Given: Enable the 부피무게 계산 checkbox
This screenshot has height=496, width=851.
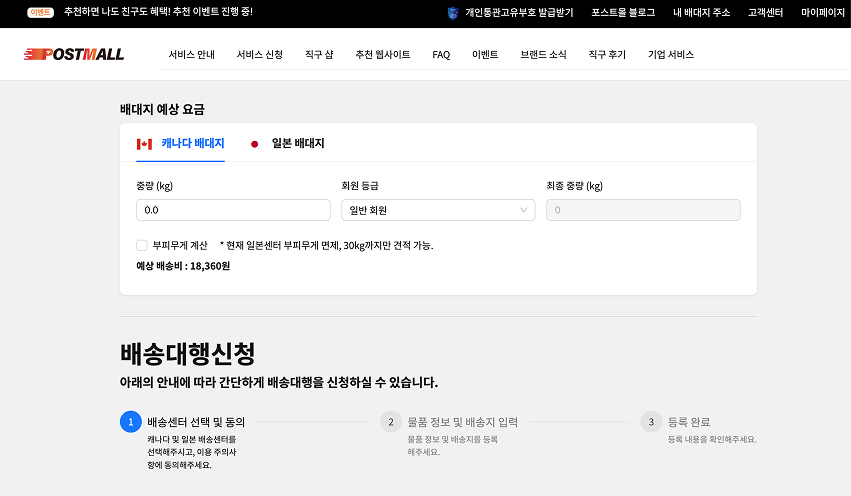Looking at the screenshot, I should coord(142,245).
